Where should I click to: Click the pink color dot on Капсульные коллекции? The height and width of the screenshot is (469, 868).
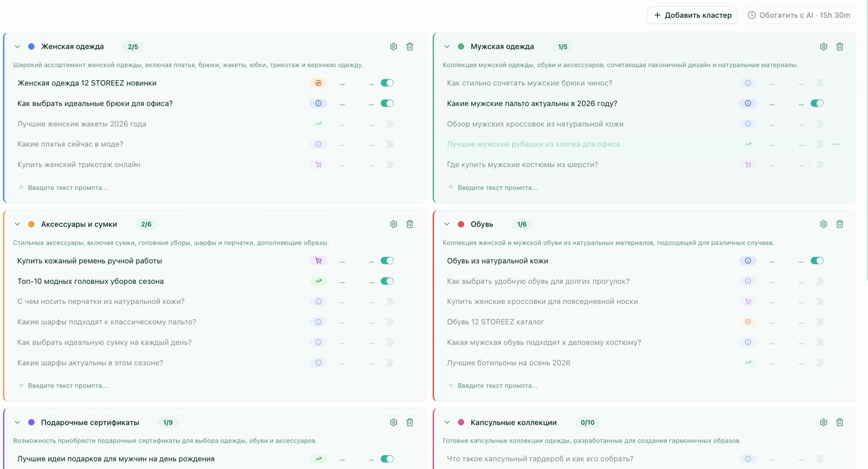(461, 422)
